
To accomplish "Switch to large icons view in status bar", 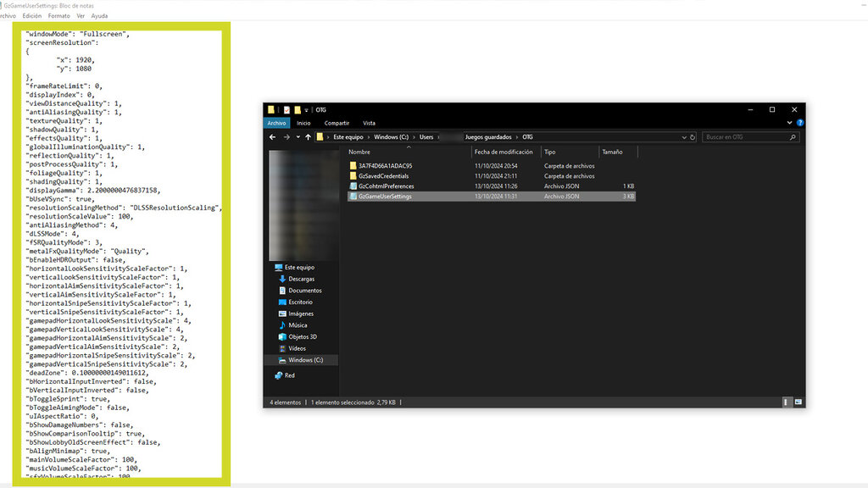I will click(x=798, y=401).
